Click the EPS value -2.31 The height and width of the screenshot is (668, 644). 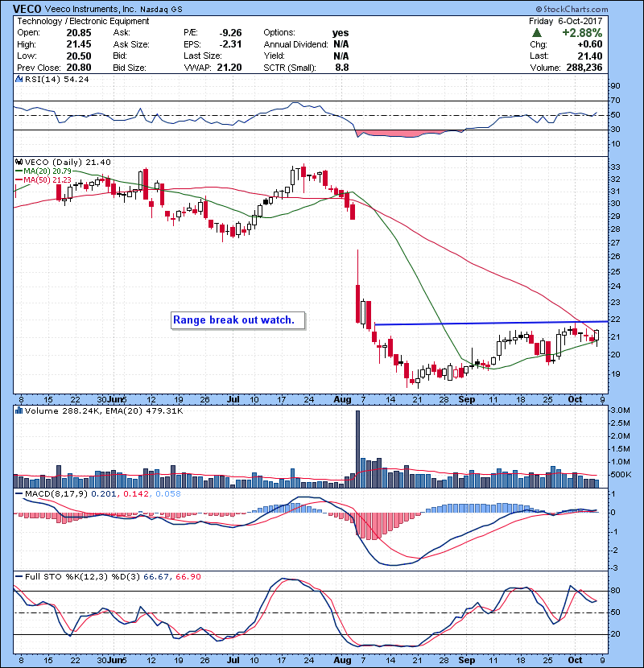coord(230,44)
